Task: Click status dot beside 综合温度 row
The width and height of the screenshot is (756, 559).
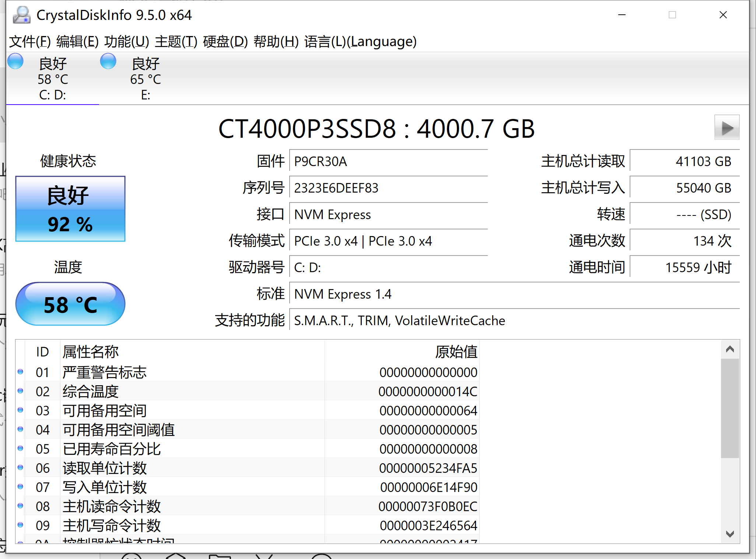Action: (x=21, y=391)
